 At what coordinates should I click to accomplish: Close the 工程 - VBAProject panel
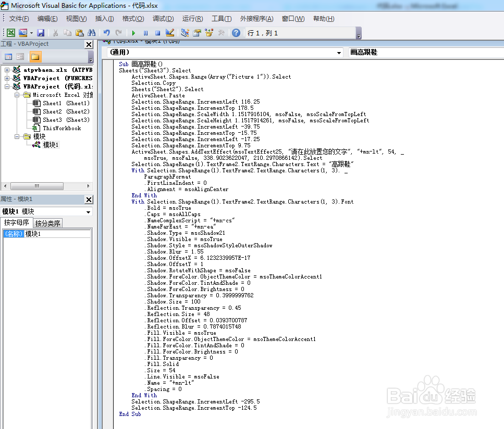point(89,44)
